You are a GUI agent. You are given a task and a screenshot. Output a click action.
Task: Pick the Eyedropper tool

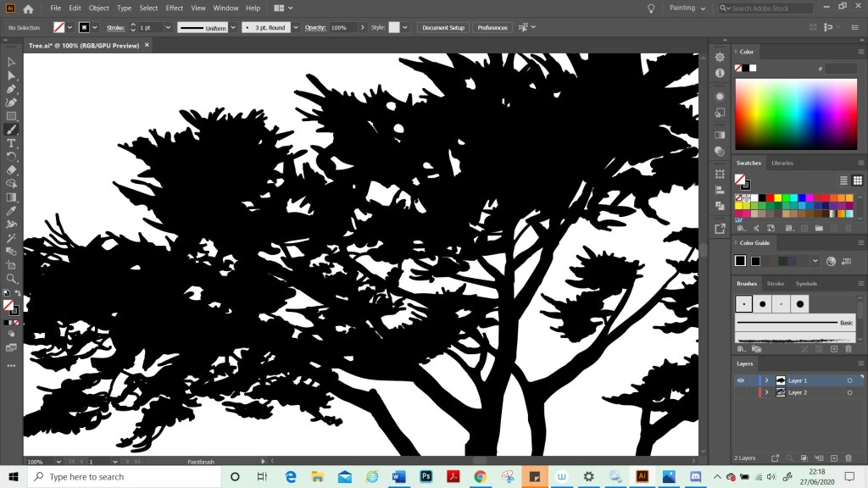[x=11, y=211]
